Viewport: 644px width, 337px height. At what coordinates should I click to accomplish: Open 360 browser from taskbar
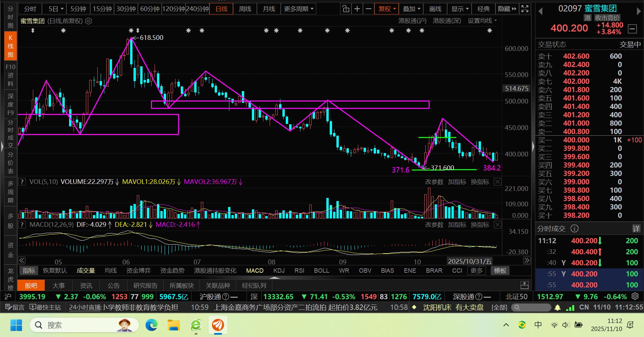tap(196, 325)
